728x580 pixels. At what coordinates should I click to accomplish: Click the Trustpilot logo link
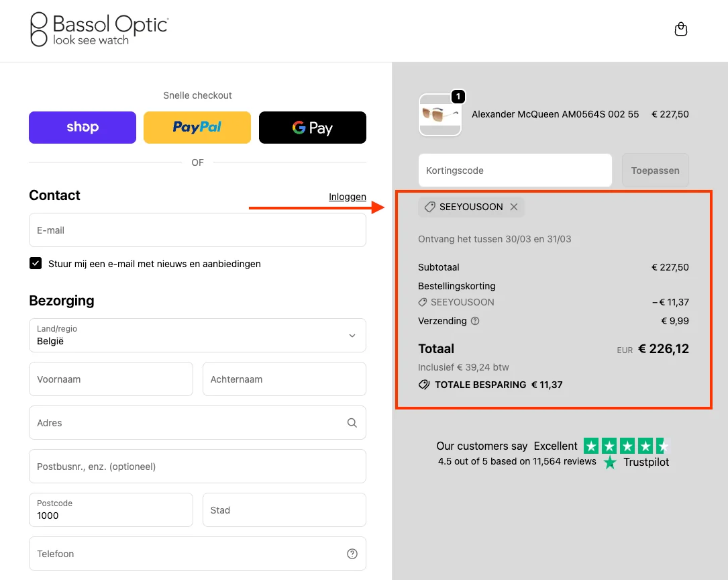click(636, 462)
